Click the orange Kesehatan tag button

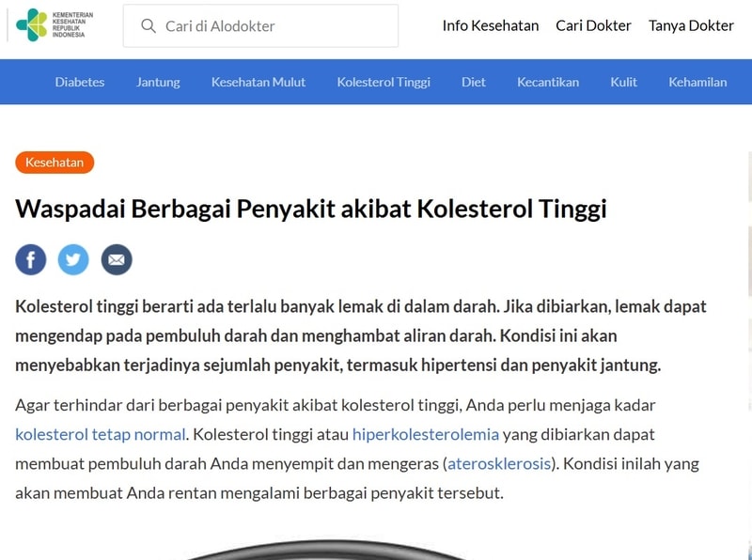55,163
